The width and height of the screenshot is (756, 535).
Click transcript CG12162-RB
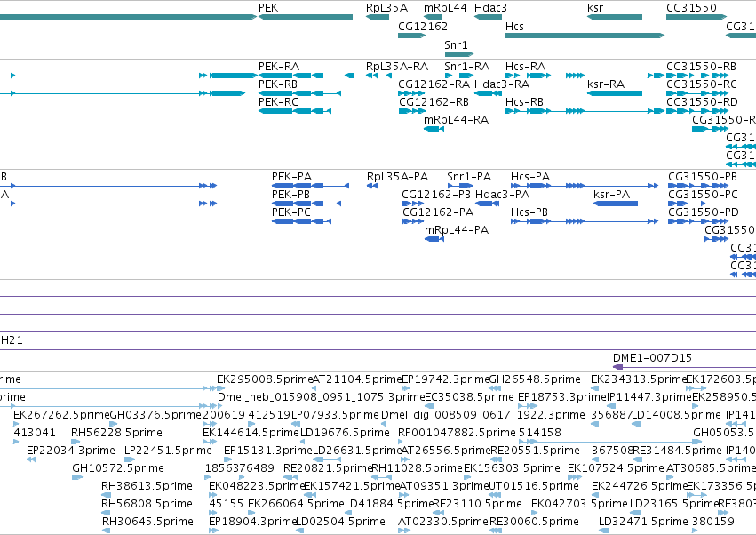(412, 111)
